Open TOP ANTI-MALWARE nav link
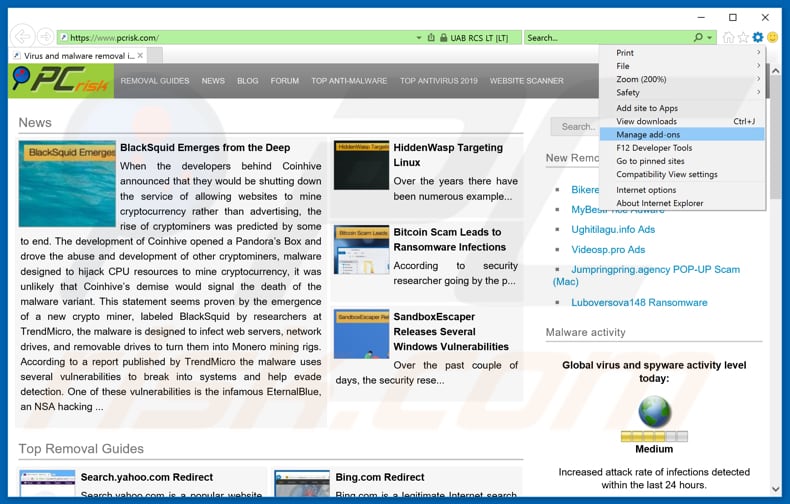 (349, 81)
